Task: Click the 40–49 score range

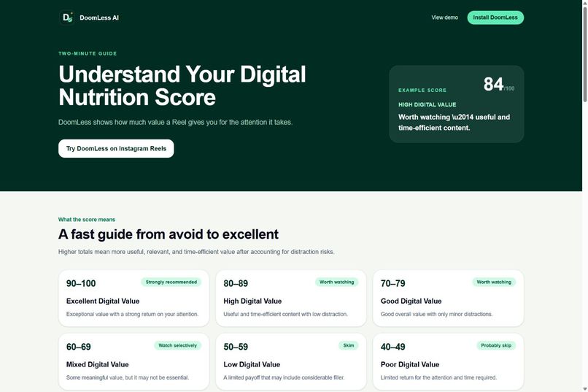Action: [x=392, y=347]
